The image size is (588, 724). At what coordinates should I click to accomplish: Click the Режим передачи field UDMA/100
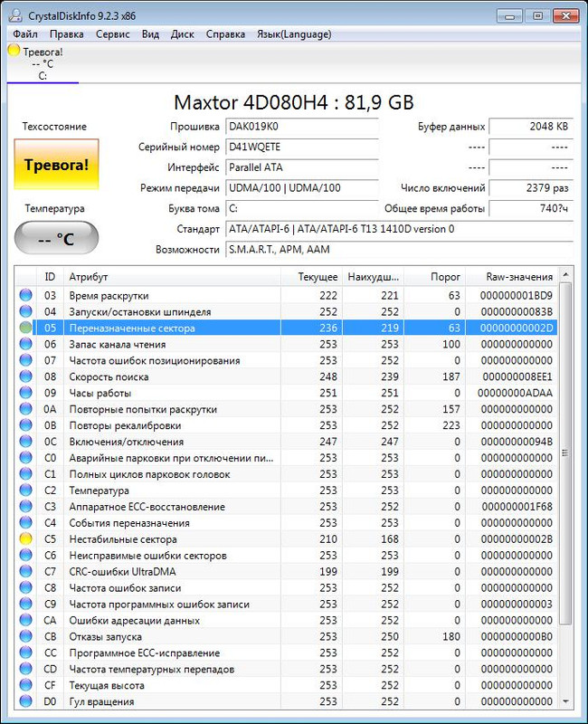click(302, 188)
